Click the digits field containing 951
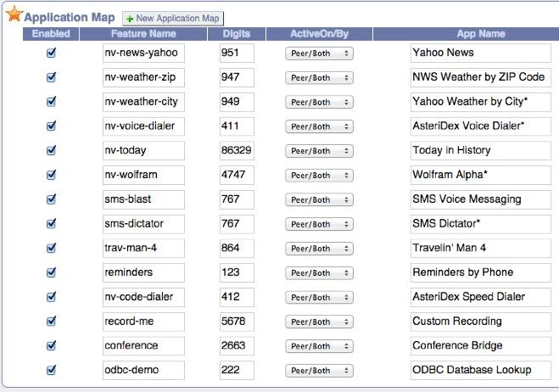Screen dimensions: 559x392 237,53
